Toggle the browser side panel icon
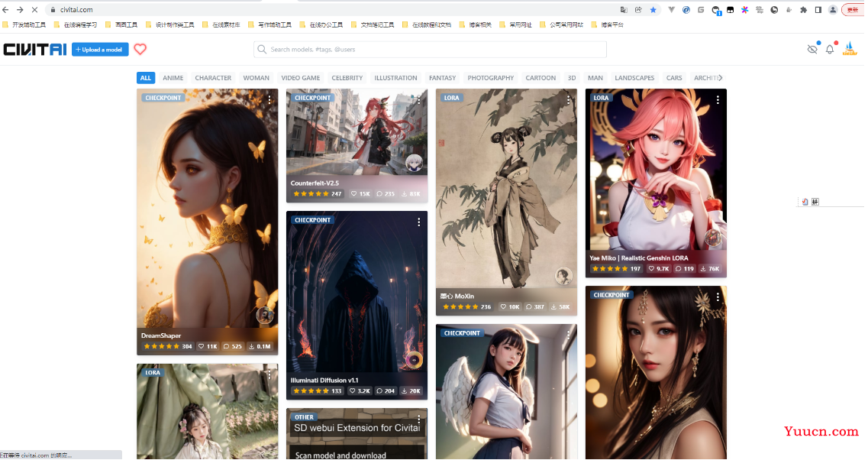 coord(818,9)
